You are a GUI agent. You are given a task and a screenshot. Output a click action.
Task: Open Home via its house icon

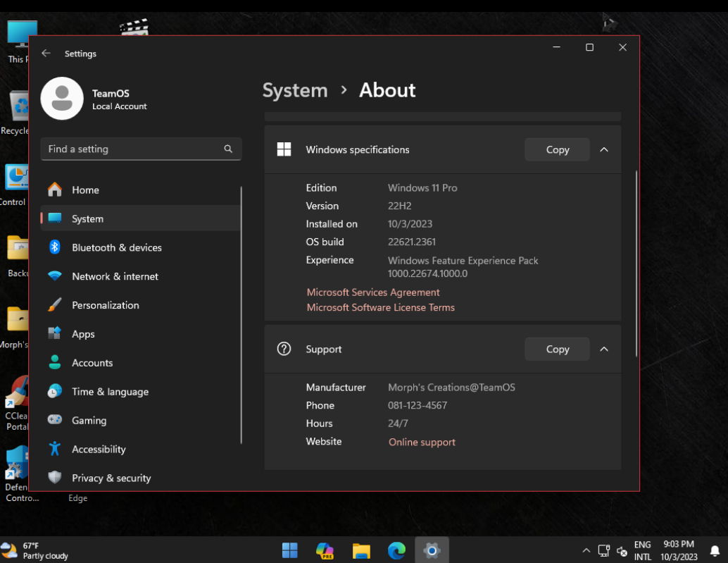click(55, 190)
